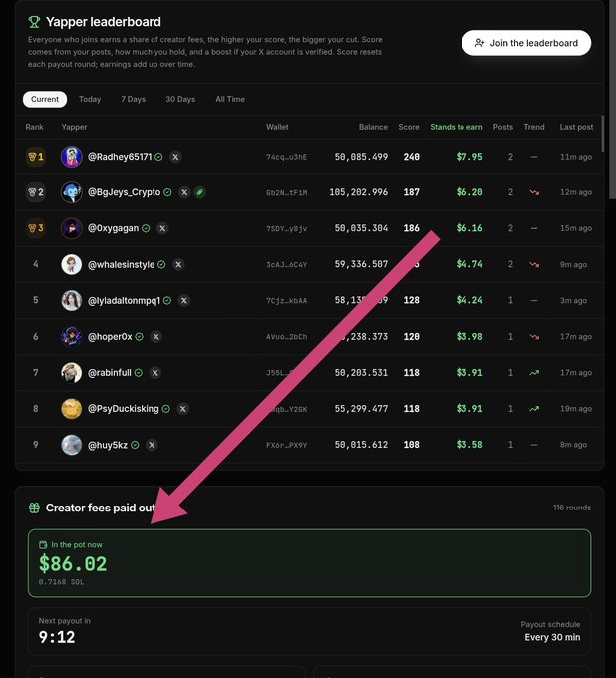Open the @rabinfull profile link
The image size is (616, 678).
pos(110,372)
